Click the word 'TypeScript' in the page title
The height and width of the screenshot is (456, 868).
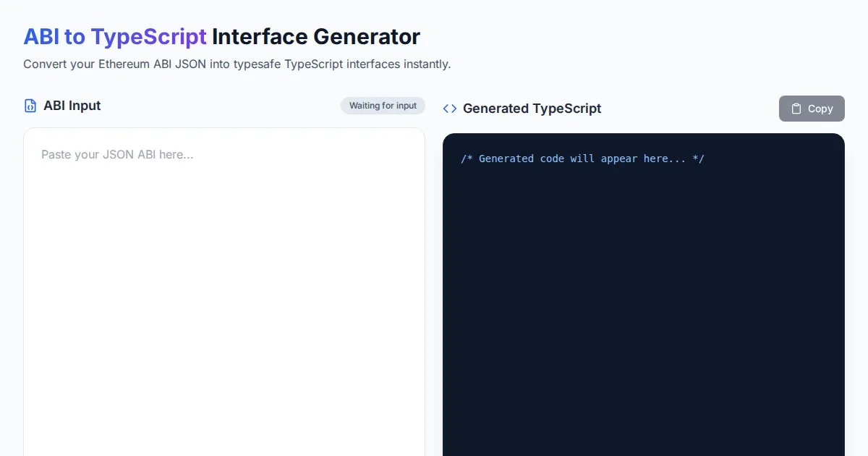point(148,36)
